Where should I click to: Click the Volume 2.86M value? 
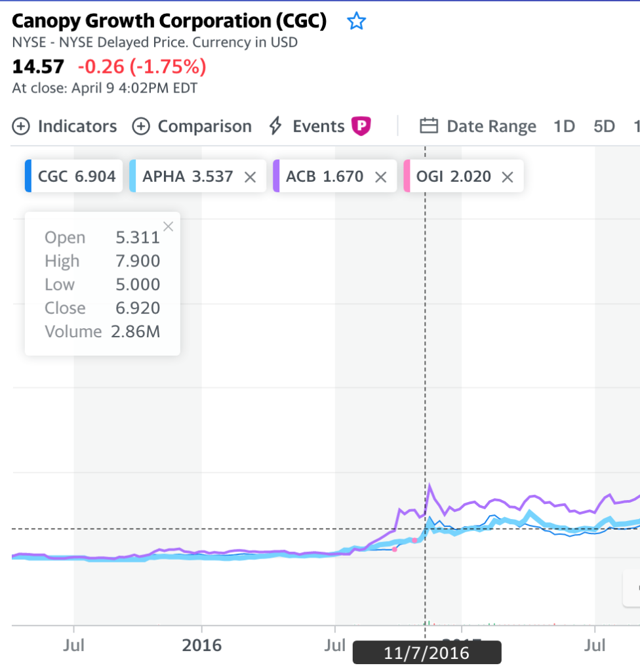135,331
